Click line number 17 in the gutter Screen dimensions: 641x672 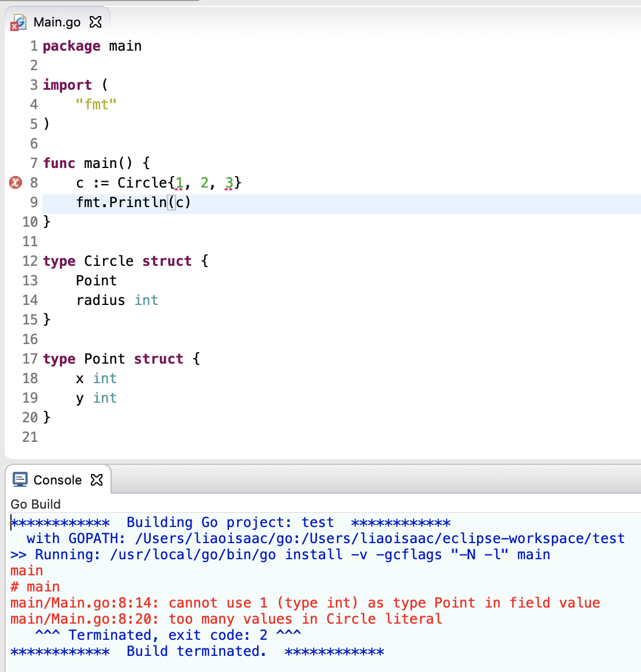30,359
